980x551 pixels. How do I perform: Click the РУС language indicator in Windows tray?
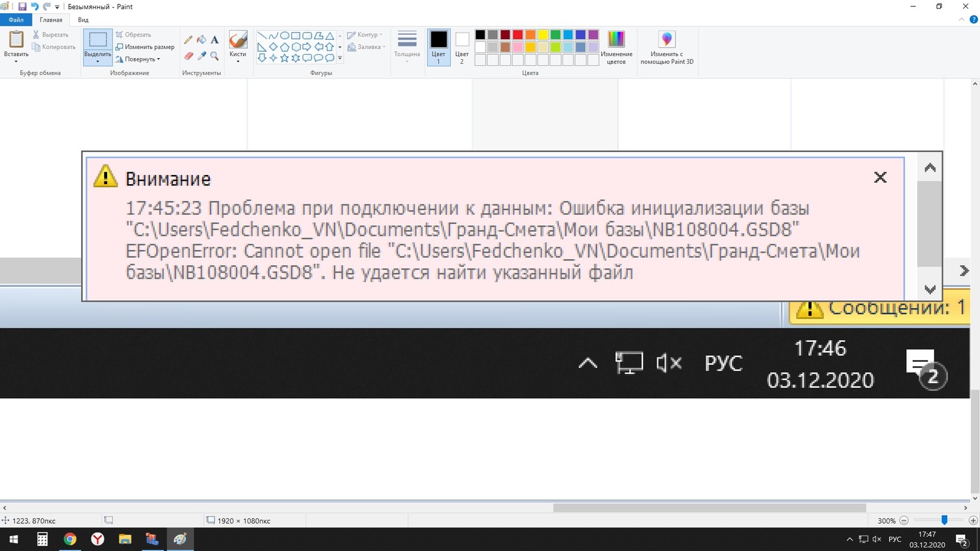click(x=895, y=539)
